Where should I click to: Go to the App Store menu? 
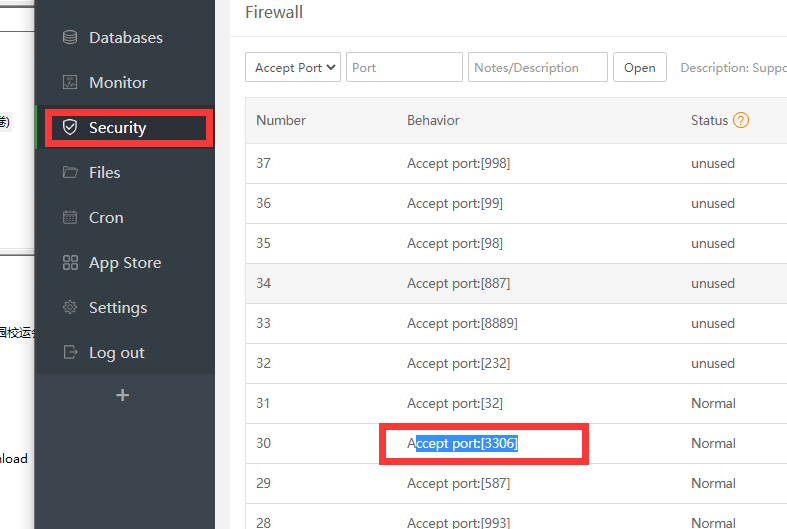tap(124, 263)
